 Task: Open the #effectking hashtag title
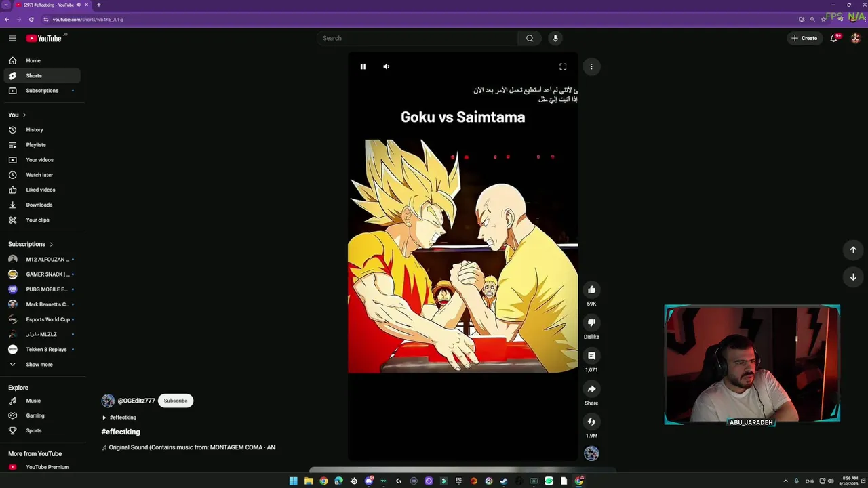click(x=121, y=432)
